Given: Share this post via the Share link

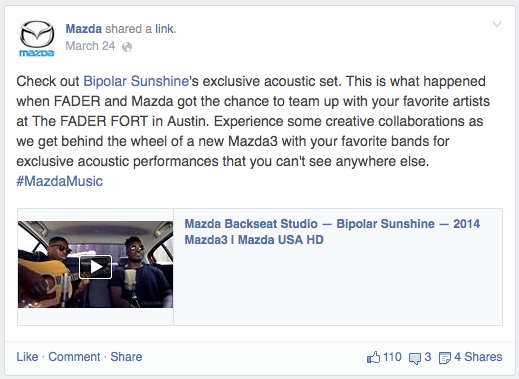Looking at the screenshot, I should [x=126, y=357].
